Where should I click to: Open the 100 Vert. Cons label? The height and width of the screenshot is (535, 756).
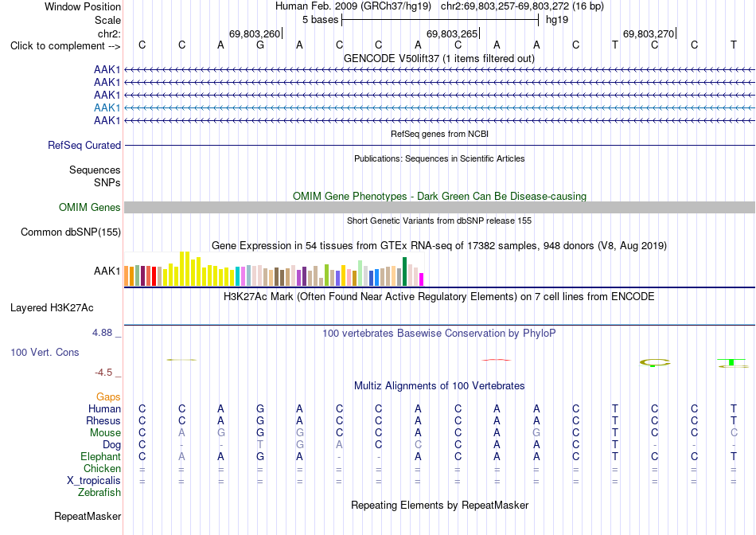pos(45,352)
